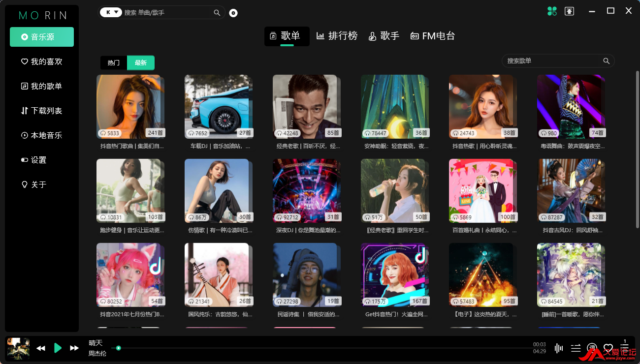Open 我的喜欢 in the sidebar
The height and width of the screenshot is (364, 640).
pos(42,61)
